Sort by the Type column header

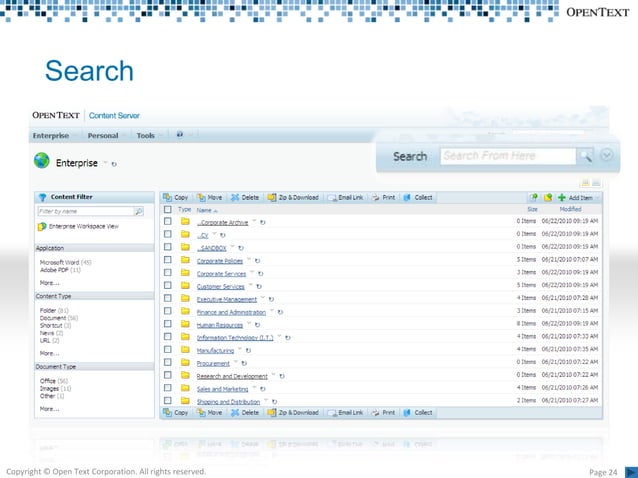click(x=184, y=210)
